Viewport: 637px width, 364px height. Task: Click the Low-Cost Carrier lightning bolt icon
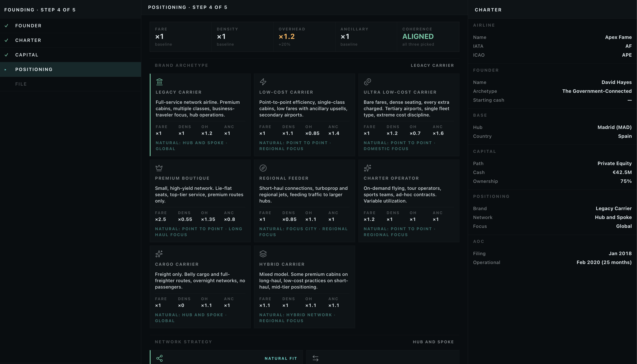(x=263, y=82)
